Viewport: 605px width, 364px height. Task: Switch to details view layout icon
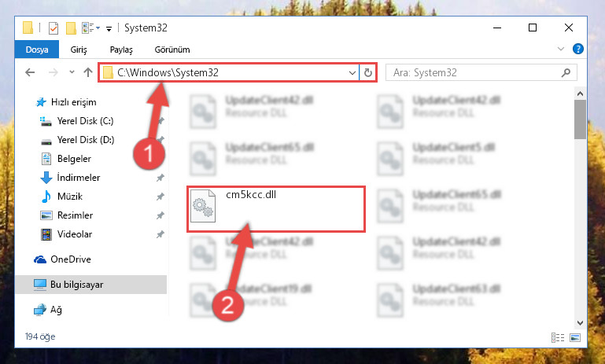[558, 338]
